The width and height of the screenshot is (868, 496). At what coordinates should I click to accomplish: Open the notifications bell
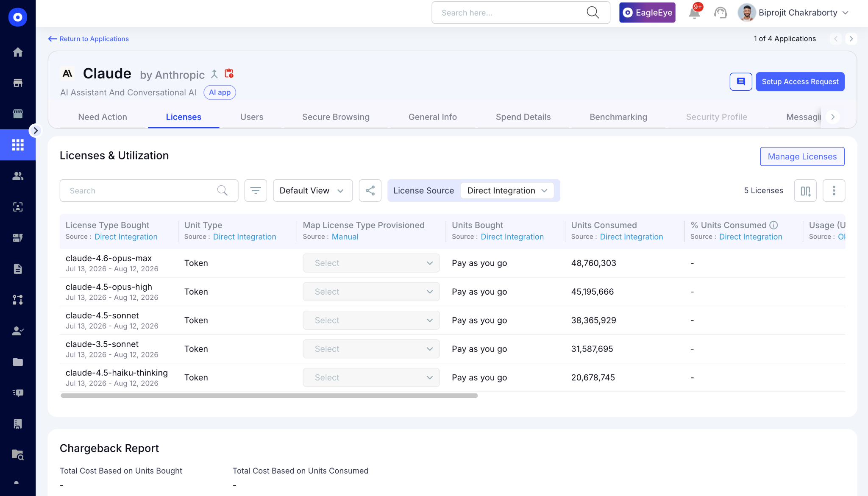(694, 13)
